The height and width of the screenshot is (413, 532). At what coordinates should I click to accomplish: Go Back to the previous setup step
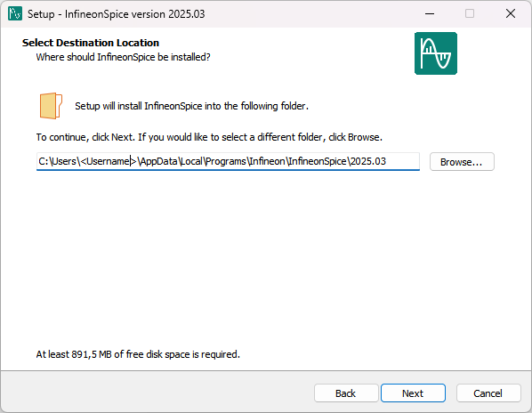coord(346,393)
